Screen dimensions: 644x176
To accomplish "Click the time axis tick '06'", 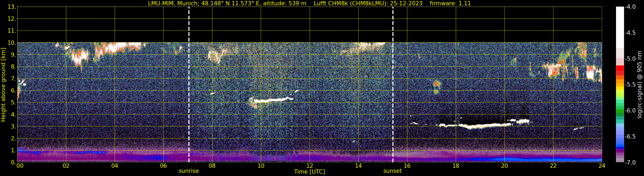I will (163, 166).
